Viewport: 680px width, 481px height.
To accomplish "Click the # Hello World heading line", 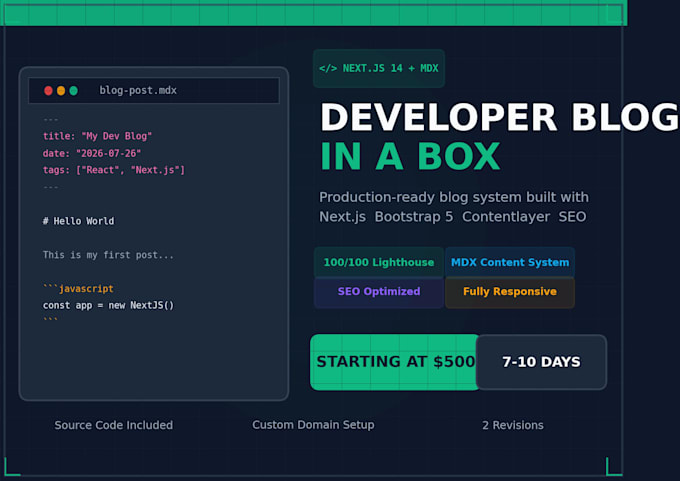I will click(x=78, y=221).
